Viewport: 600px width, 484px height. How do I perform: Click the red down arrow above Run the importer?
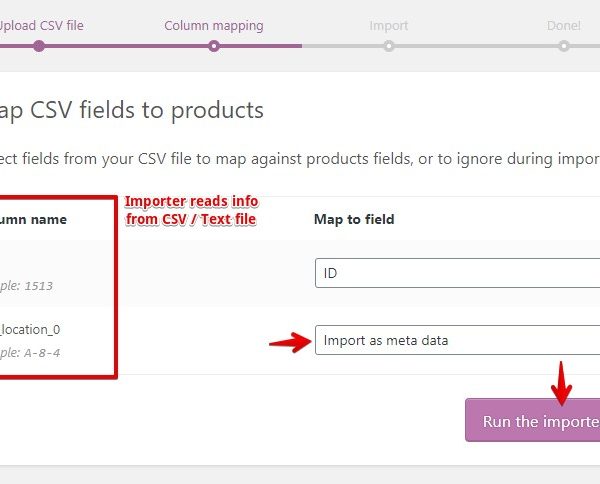point(563,379)
